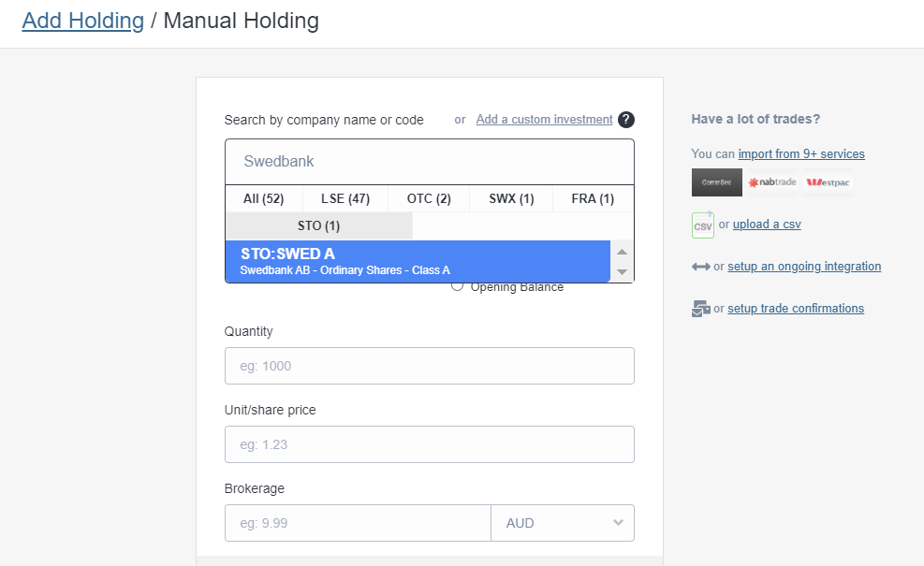This screenshot has width=924, height=566.
Task: Click the CSV file icon
Action: pyautogui.click(x=702, y=225)
